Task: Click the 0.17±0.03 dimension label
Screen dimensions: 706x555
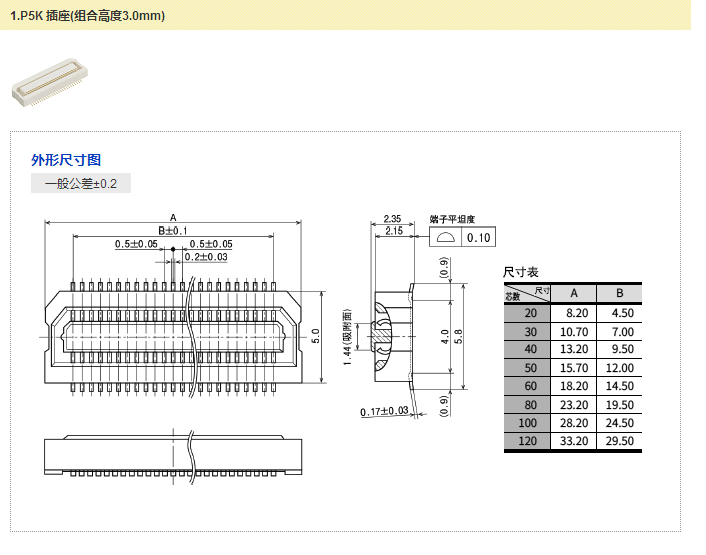Action: tap(385, 411)
